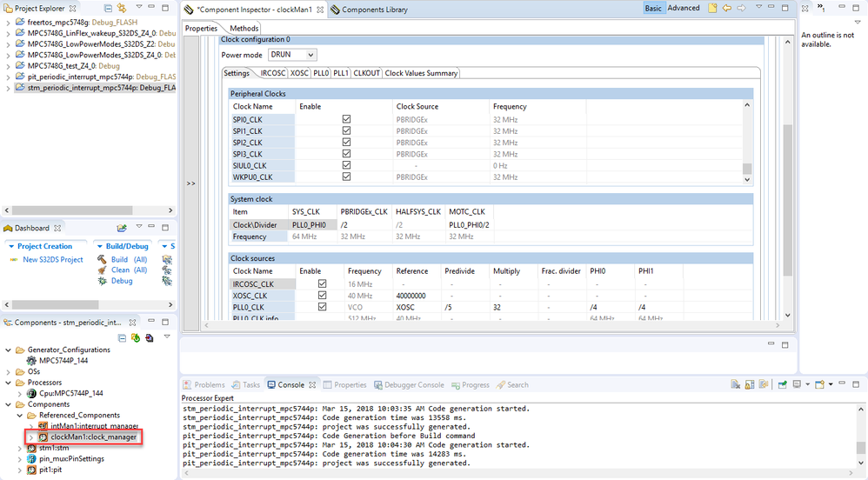This screenshot has height=480, width=868.
Task: Click the New S32DS Project link
Action: point(53,259)
